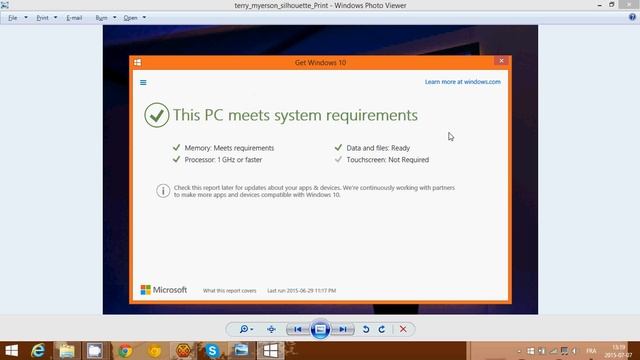640x360 pixels.
Task: Click the yellow round taskbar icon
Action: (154, 351)
